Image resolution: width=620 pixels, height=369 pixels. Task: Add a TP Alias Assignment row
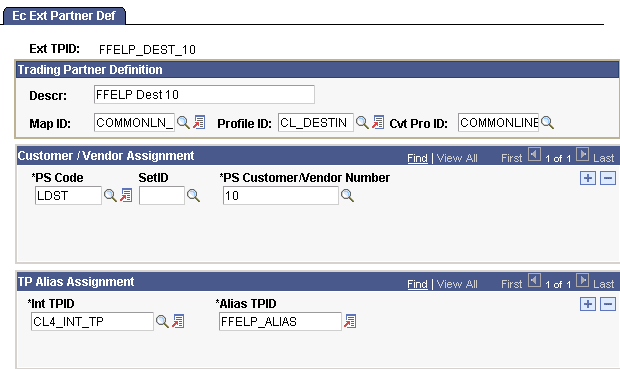[x=588, y=304]
